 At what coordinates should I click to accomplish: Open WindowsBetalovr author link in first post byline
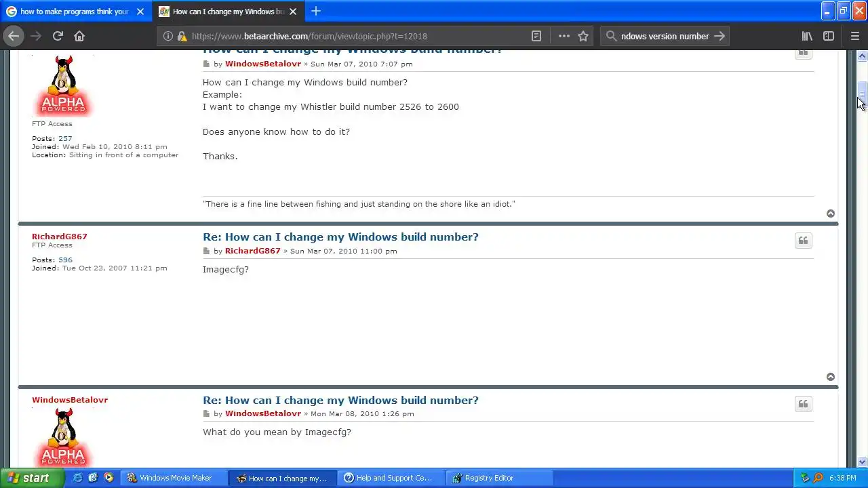coord(263,64)
